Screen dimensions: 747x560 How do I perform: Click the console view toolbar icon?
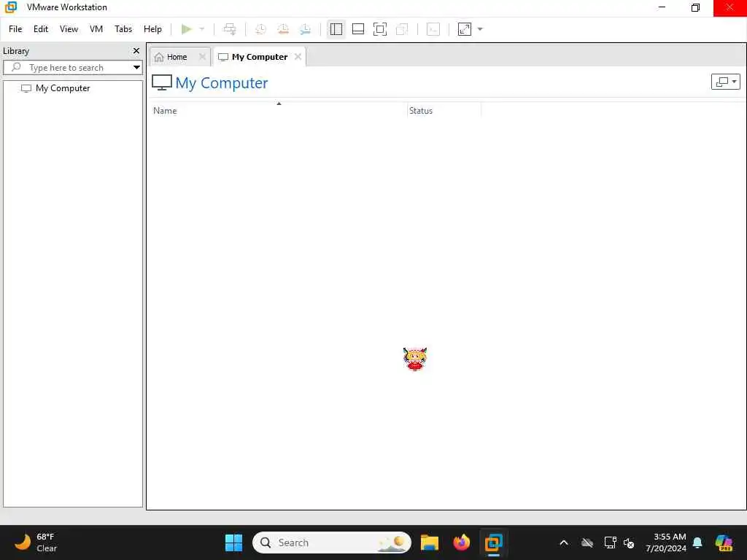433,29
